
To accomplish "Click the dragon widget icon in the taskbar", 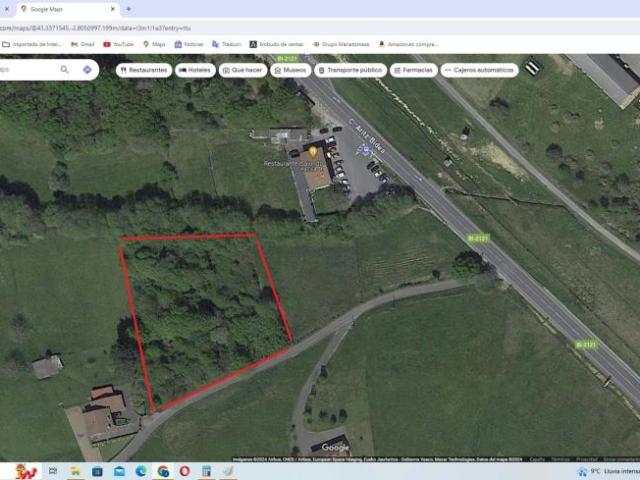I will pos(26,471).
